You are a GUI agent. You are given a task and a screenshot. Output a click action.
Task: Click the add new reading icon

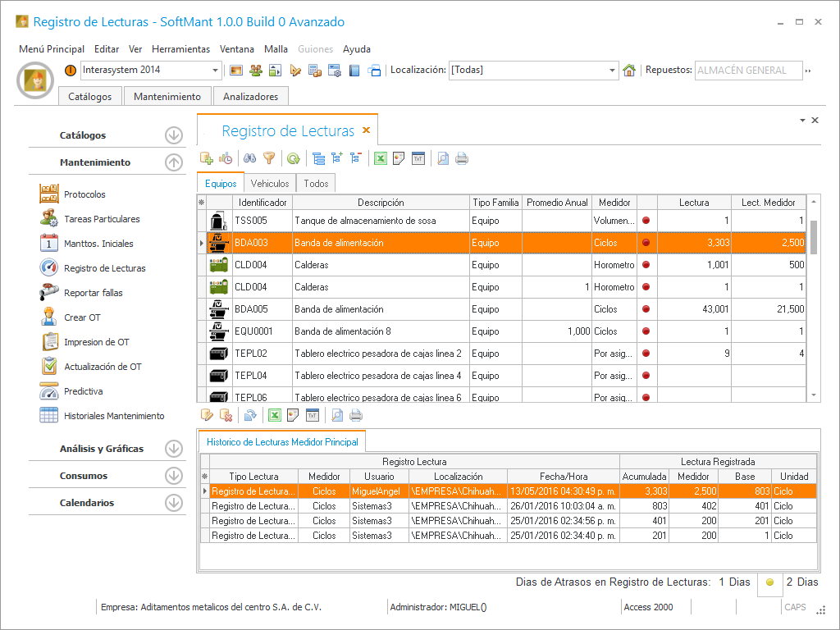207,159
